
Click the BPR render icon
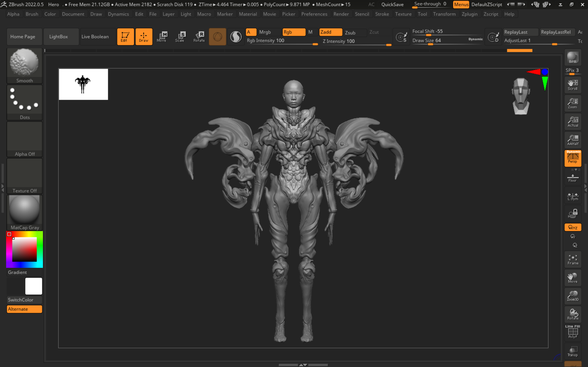coord(572,58)
